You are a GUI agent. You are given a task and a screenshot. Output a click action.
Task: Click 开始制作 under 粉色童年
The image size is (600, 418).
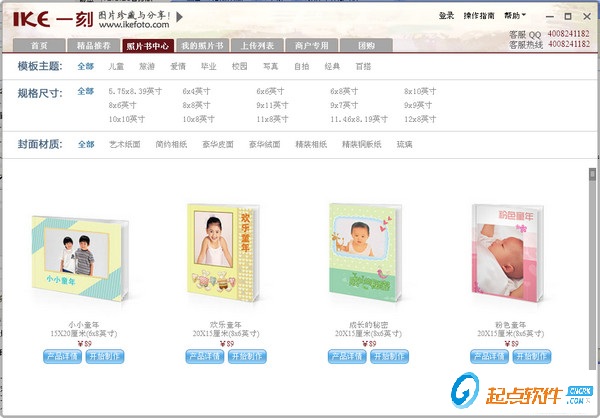(532, 356)
